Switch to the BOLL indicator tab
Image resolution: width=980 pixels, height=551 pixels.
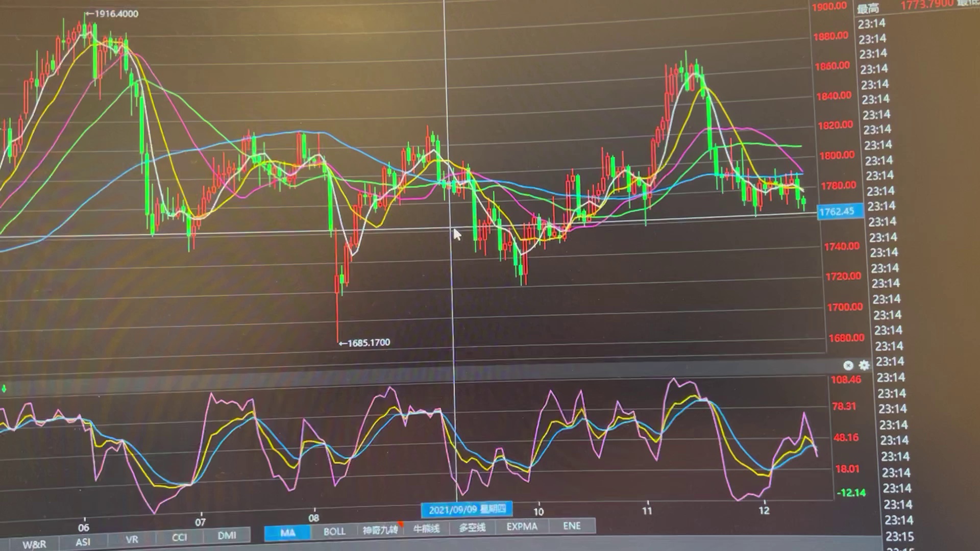click(x=334, y=531)
